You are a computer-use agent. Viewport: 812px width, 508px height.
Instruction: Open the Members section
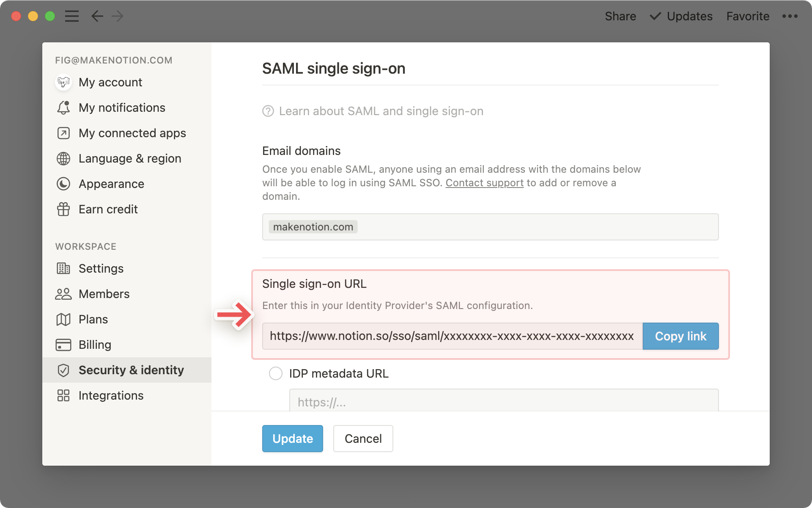pyautogui.click(x=127, y=294)
